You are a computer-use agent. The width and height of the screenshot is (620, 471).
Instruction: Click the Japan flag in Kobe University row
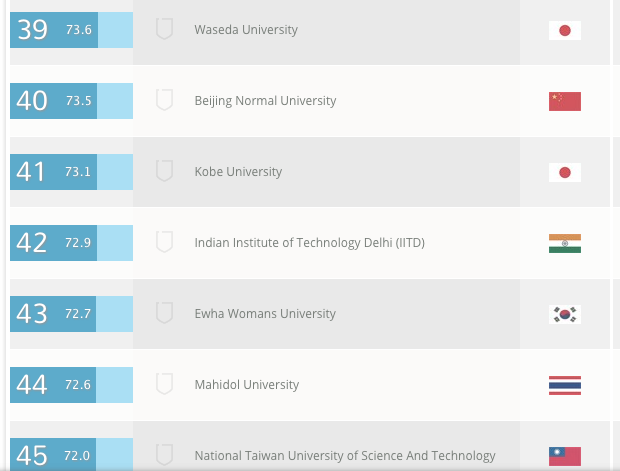click(x=565, y=172)
